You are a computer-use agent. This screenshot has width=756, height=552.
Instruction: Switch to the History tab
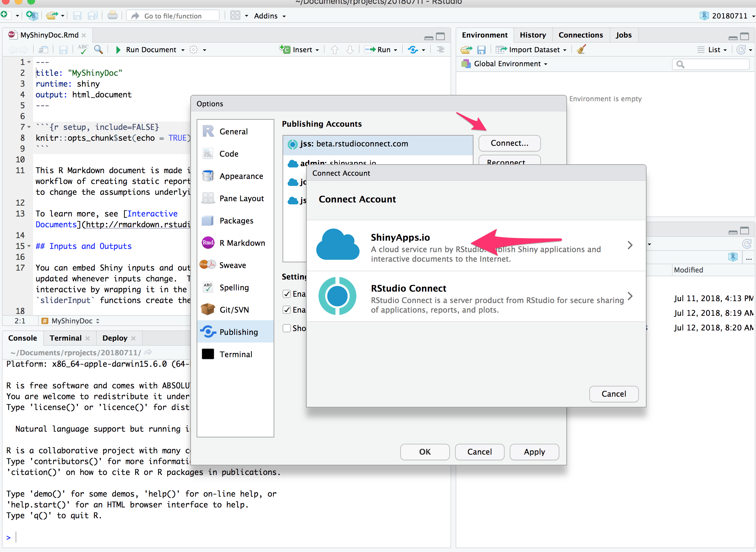(533, 35)
